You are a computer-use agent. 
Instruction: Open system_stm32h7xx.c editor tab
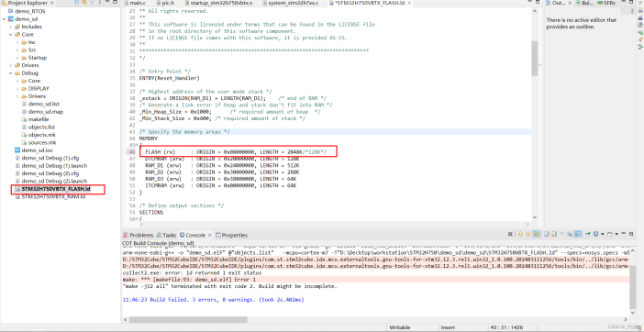click(x=291, y=3)
